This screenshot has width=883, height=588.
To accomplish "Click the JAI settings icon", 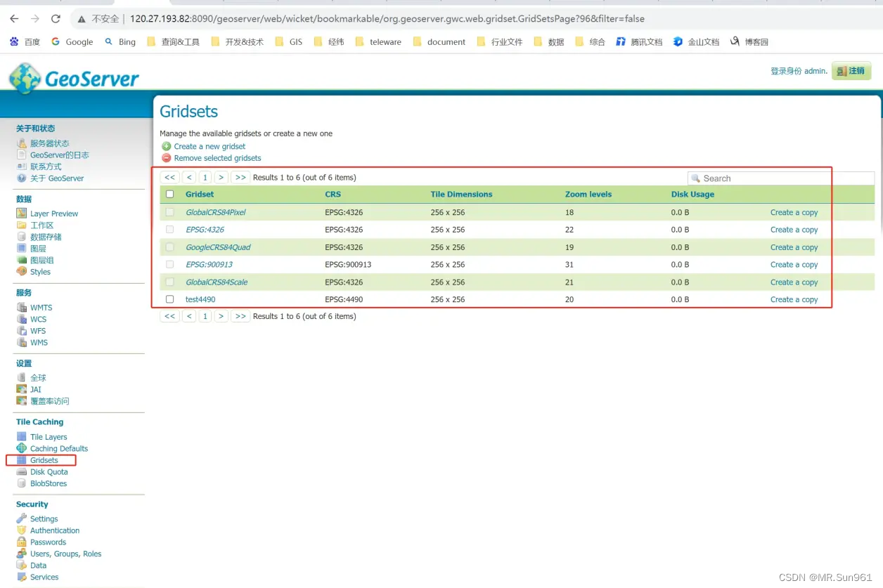I will 22,389.
